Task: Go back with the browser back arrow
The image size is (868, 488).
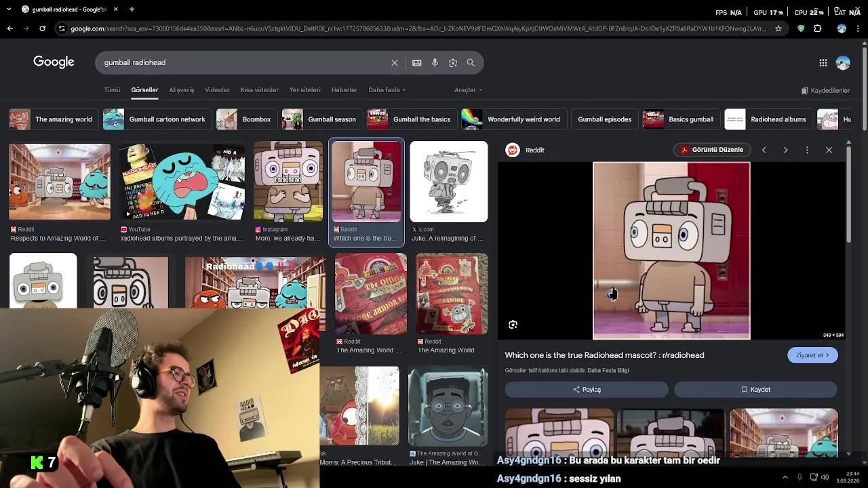Action: click(9, 28)
